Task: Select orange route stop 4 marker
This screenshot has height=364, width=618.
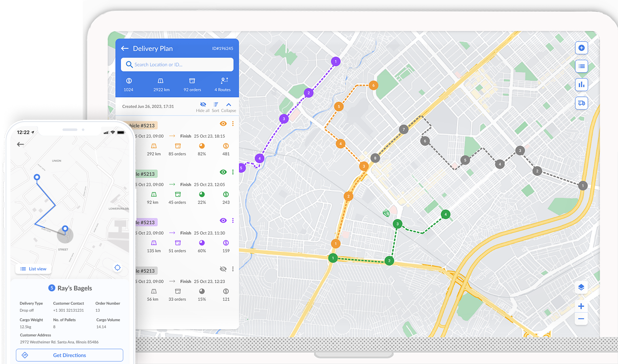Action: coord(340,144)
